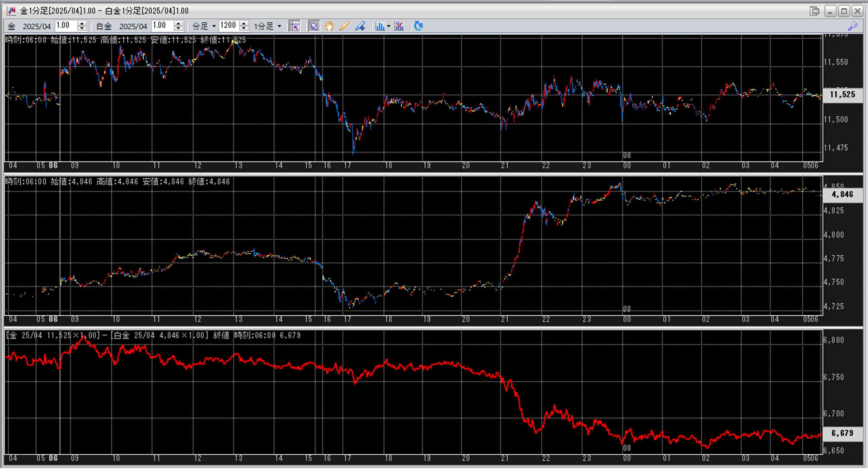Toggle the crosshair data cursor button
This screenshot has height=469, width=868.
(294, 26)
